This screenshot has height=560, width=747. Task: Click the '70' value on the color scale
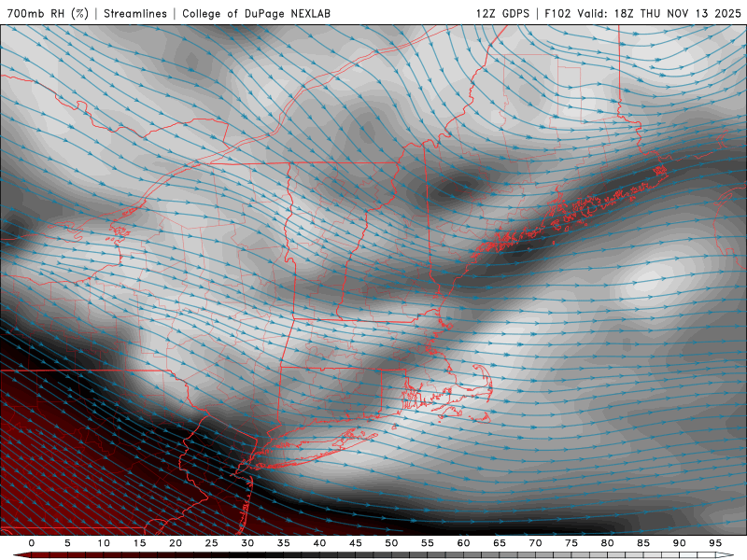click(x=535, y=543)
